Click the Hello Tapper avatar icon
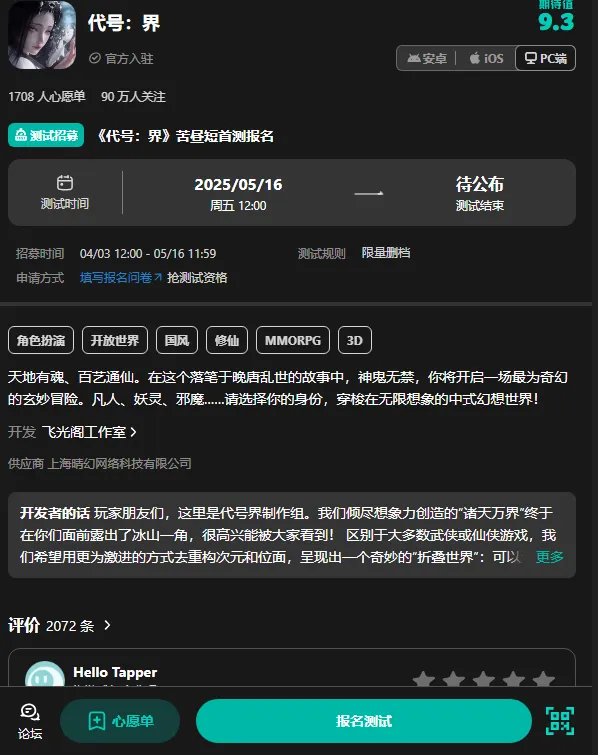This screenshot has width=598, height=755. [x=45, y=674]
